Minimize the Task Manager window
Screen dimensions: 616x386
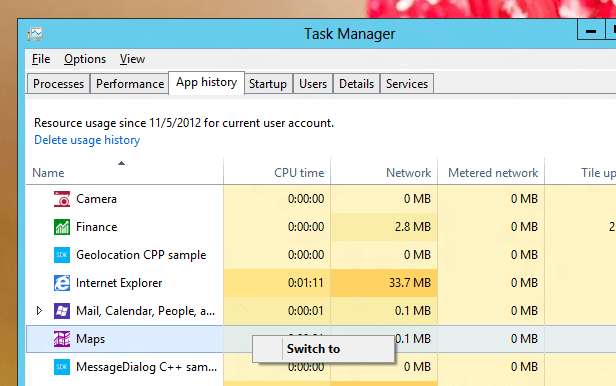point(591,29)
